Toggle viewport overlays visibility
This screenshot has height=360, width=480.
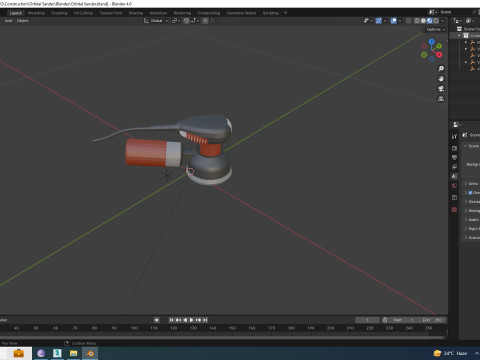click(394, 21)
